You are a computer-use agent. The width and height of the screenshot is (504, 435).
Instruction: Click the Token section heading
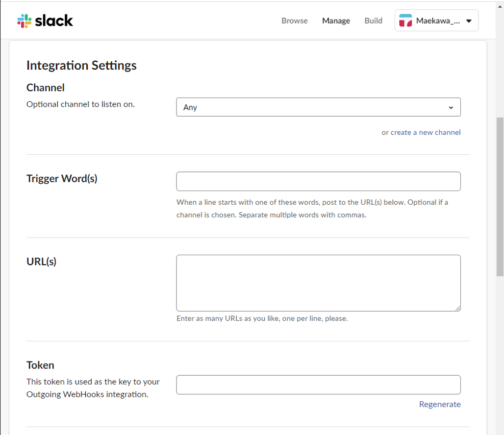coord(40,365)
